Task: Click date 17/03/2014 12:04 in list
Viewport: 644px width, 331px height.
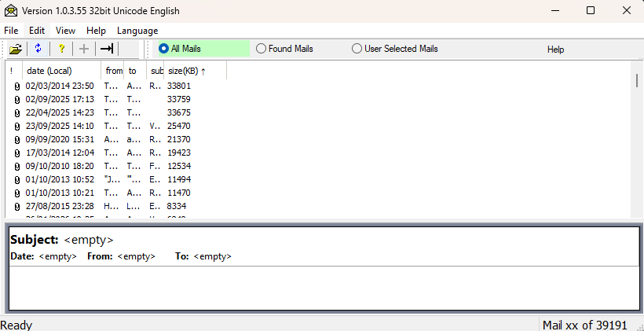Action: point(60,153)
